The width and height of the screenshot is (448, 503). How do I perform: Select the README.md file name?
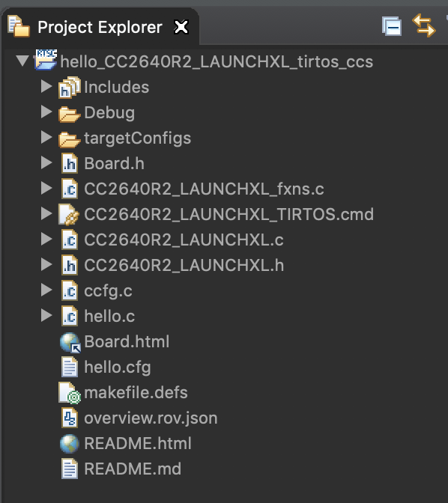(x=133, y=469)
